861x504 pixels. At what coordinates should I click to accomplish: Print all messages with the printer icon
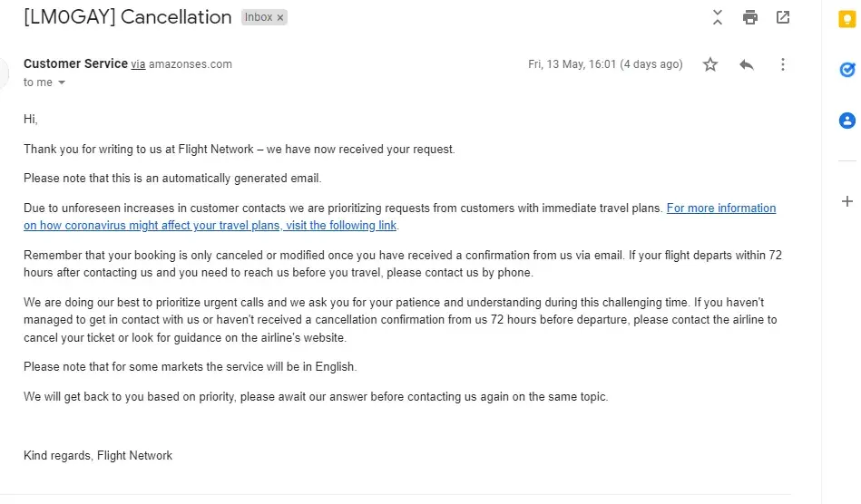[x=749, y=17]
